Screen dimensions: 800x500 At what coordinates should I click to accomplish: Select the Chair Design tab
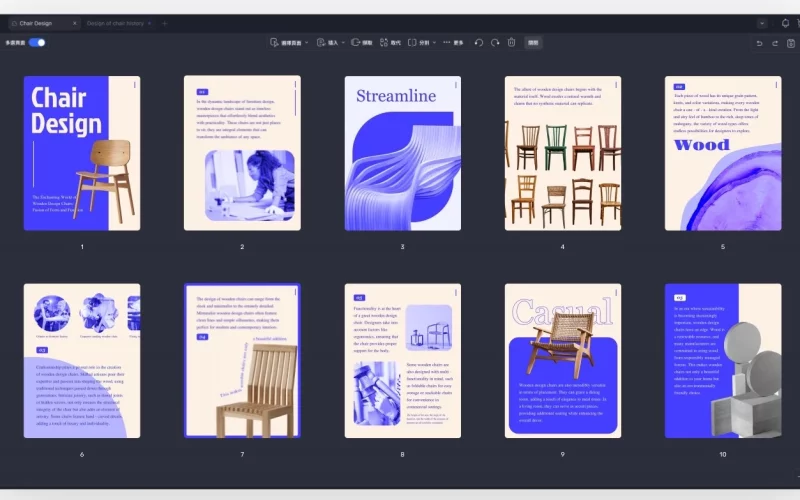[x=37, y=23]
